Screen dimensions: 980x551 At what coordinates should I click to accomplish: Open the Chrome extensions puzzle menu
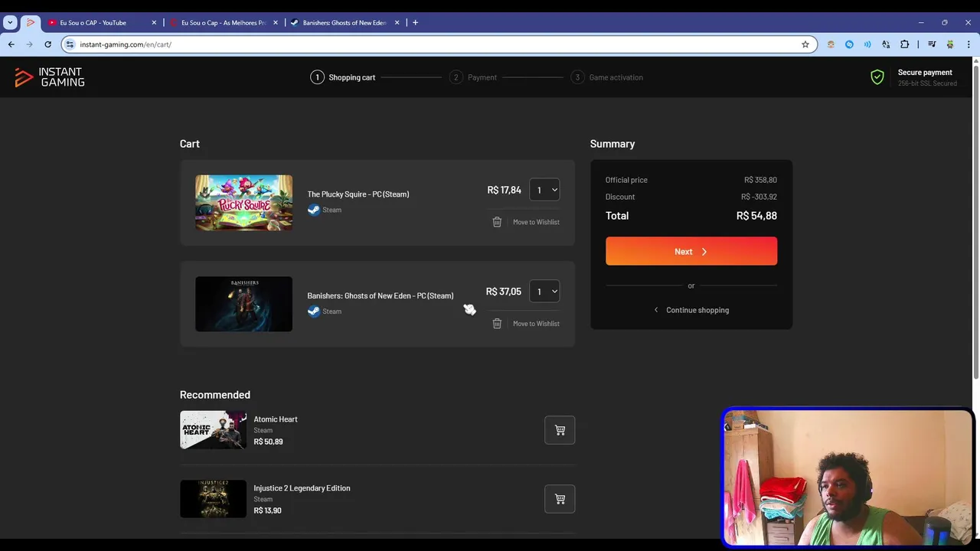[x=904, y=44]
